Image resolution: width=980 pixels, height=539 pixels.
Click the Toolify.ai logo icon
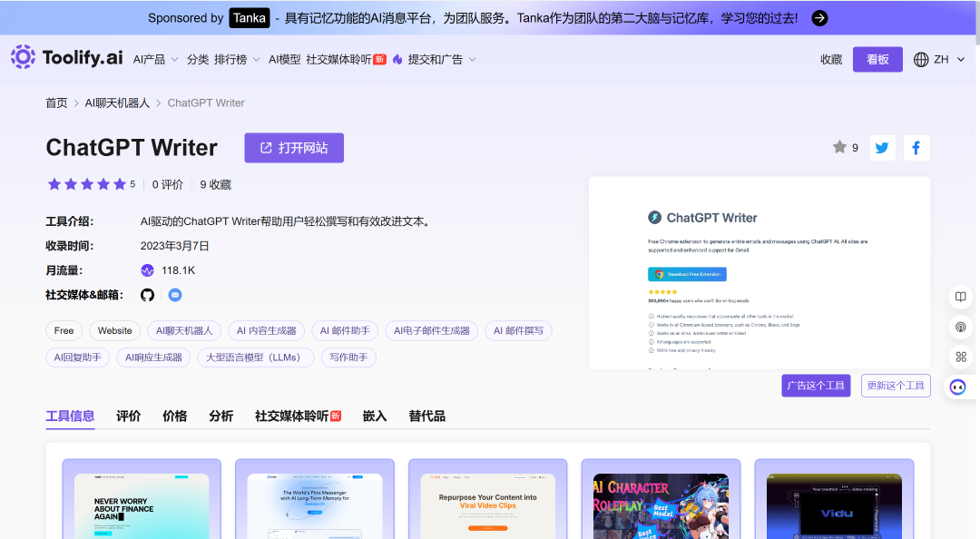click(x=23, y=57)
